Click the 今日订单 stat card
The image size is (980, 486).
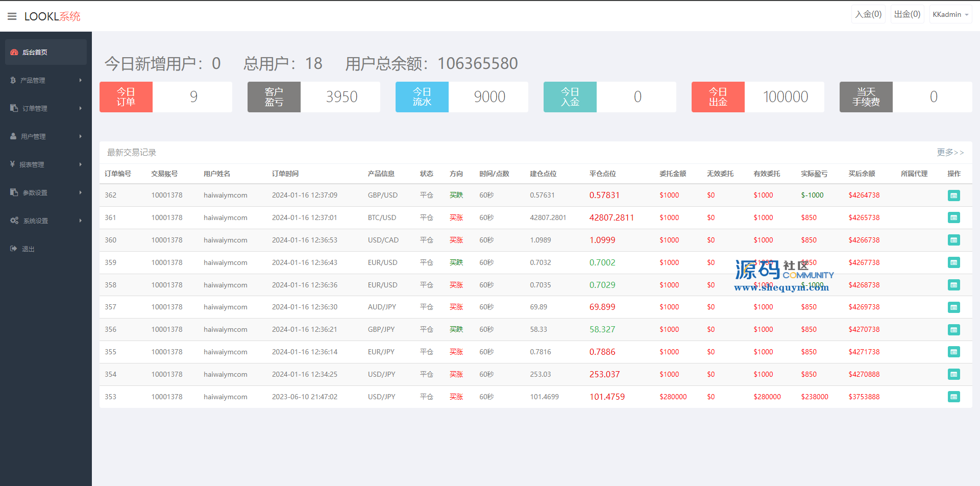pyautogui.click(x=166, y=97)
